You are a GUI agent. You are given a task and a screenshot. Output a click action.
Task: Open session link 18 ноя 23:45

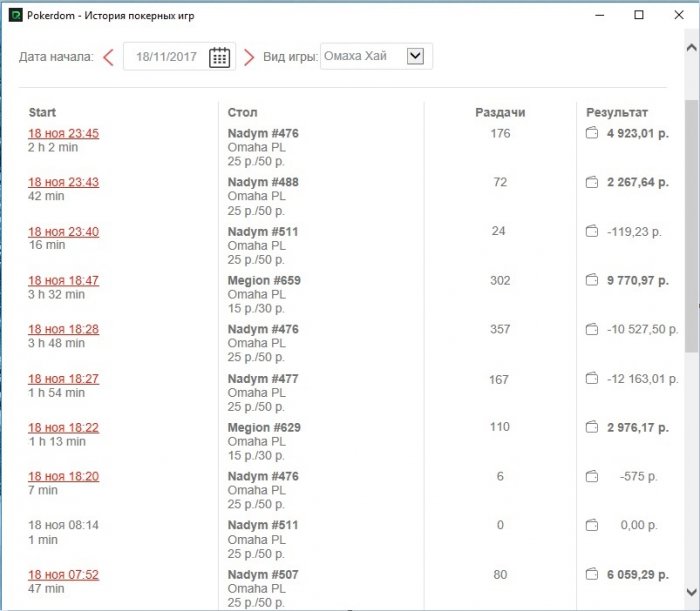click(x=63, y=134)
